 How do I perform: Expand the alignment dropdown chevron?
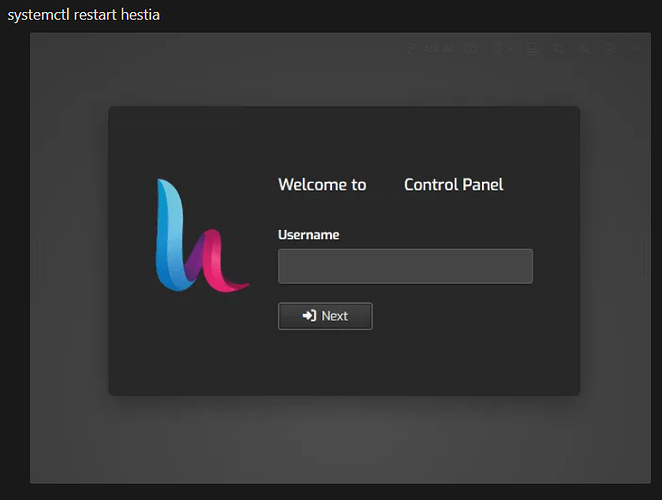coord(510,49)
